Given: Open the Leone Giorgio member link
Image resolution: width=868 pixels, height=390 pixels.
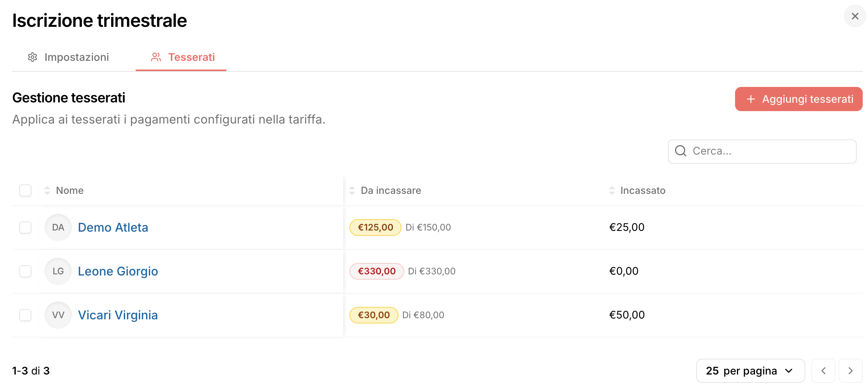Looking at the screenshot, I should 118,271.
